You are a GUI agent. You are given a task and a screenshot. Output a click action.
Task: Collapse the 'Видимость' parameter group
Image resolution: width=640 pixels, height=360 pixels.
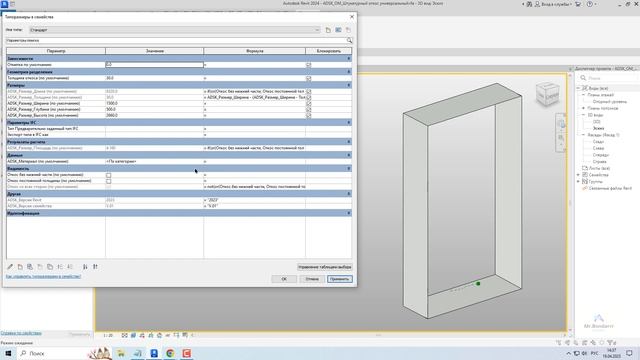point(349,169)
